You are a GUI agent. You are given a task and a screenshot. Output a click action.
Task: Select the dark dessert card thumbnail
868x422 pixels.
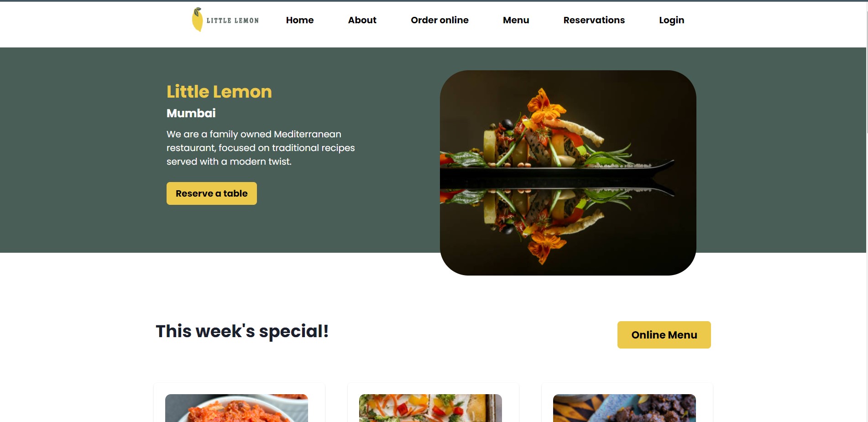coord(624,408)
